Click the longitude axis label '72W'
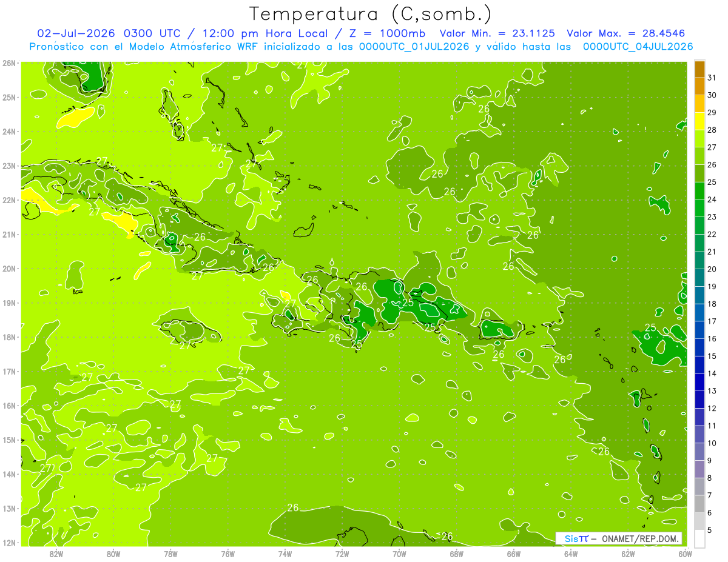728x562 pixels. pyautogui.click(x=342, y=554)
